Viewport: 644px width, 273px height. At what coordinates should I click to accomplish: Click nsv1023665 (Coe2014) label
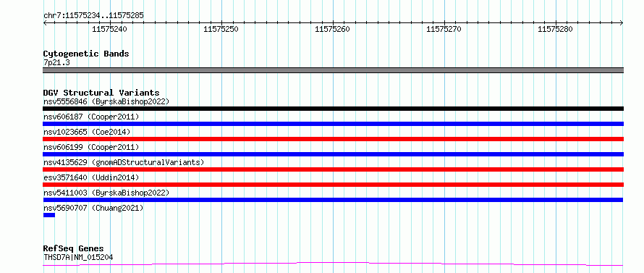tap(87, 132)
